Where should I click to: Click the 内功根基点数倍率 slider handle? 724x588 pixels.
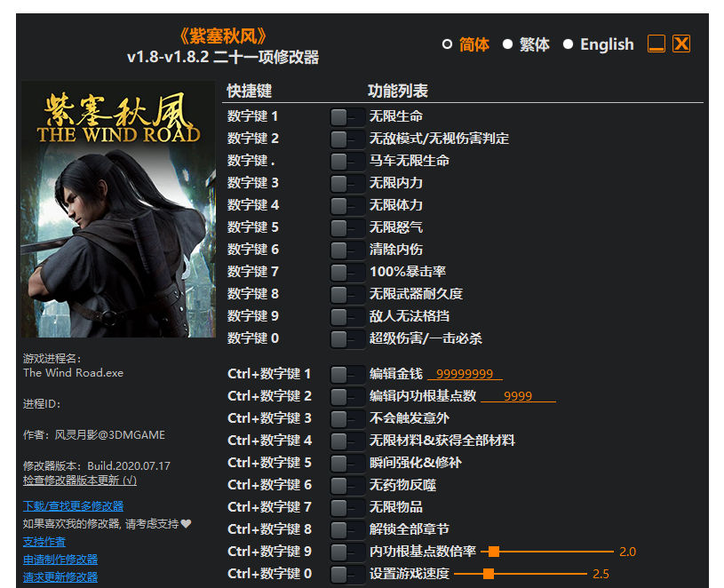(x=494, y=552)
